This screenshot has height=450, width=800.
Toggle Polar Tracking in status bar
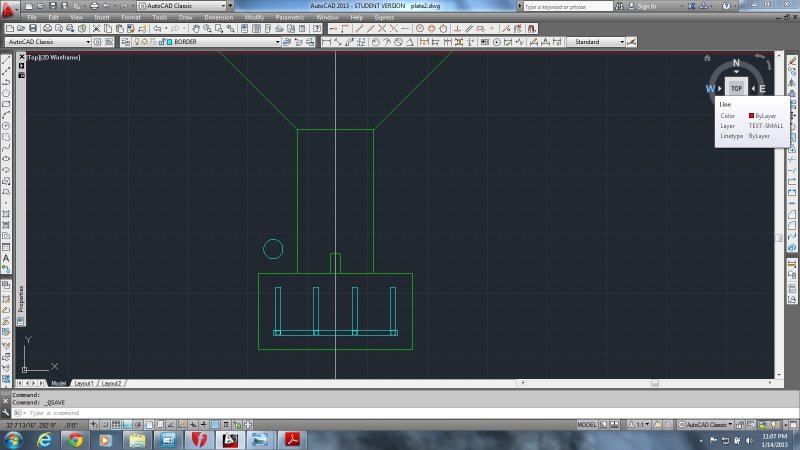138,424
